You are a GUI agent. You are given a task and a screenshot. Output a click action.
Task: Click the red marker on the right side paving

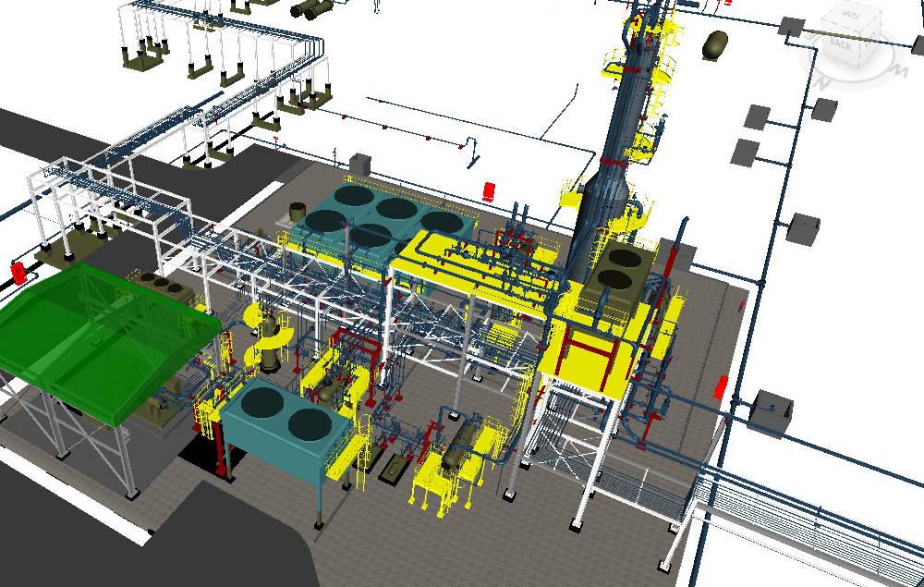pos(723,385)
